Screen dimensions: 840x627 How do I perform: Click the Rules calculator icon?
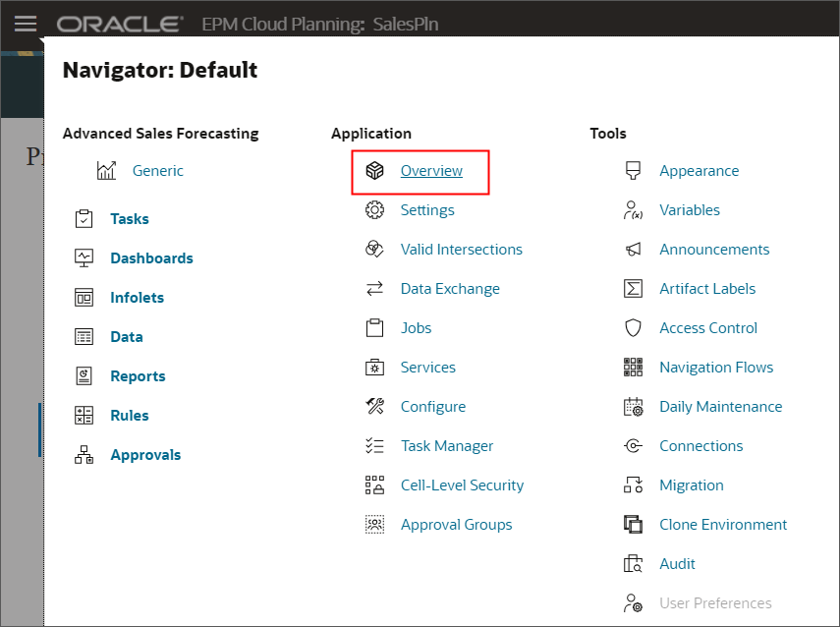click(84, 415)
